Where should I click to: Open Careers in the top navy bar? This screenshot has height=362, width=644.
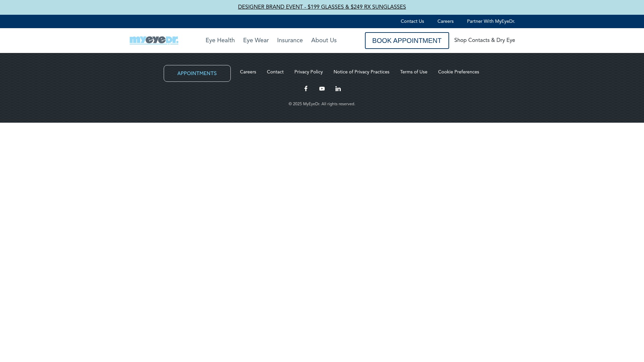point(445,21)
